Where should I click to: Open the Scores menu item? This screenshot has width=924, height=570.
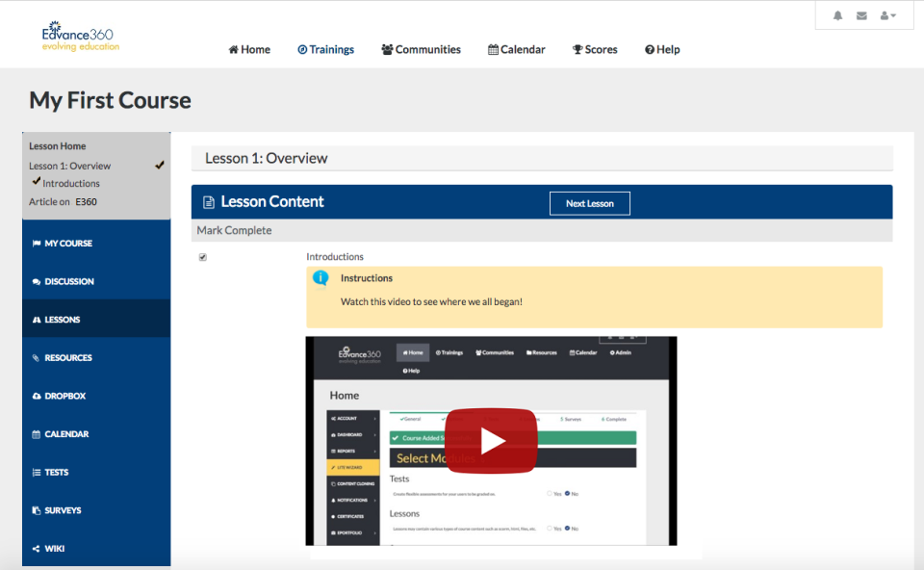[595, 49]
